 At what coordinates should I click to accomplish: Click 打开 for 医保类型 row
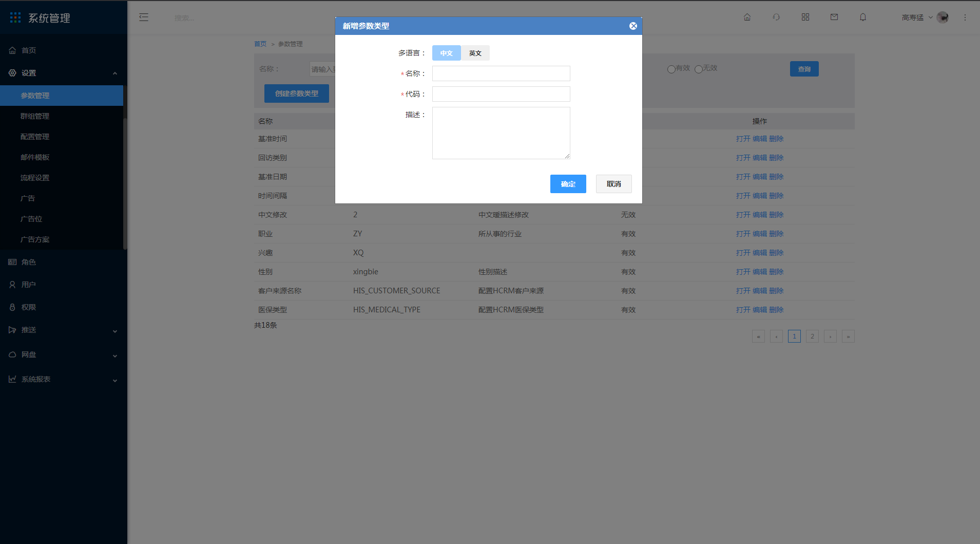click(743, 310)
